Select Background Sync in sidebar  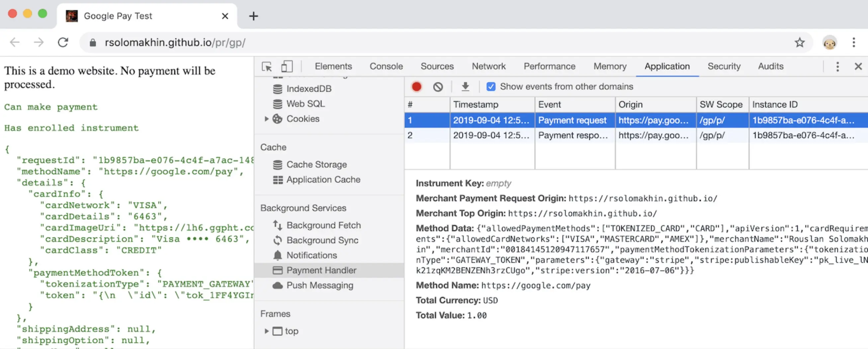322,240
